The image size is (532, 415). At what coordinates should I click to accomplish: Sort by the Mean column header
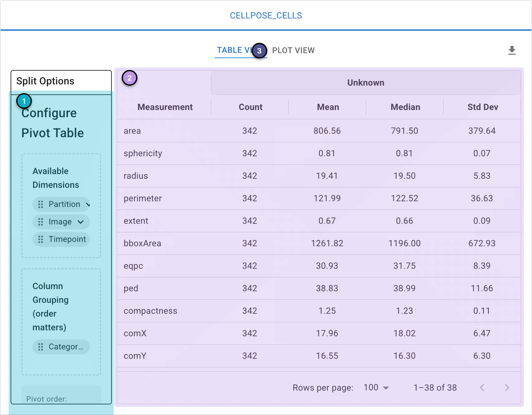tap(328, 107)
